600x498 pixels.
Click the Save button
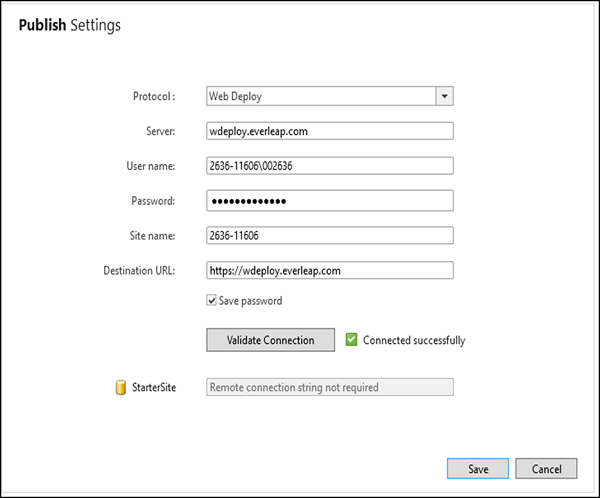(478, 469)
